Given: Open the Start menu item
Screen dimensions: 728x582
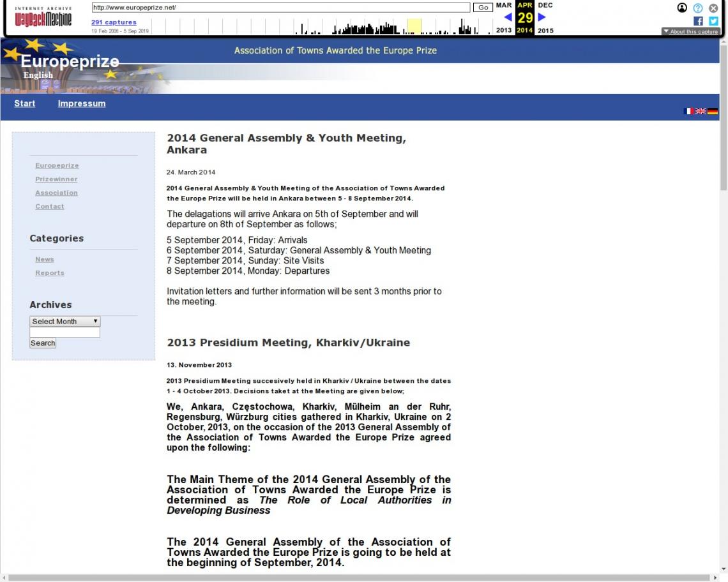Looking at the screenshot, I should 25,103.
